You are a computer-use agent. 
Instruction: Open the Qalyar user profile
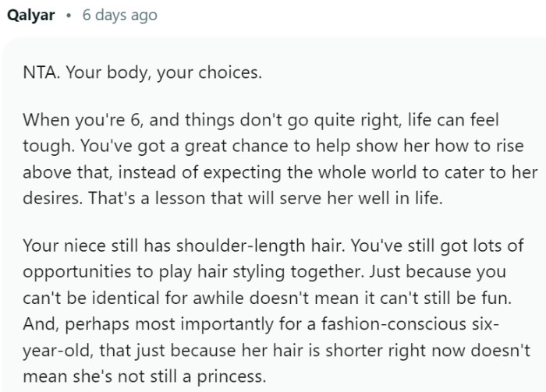(31, 16)
